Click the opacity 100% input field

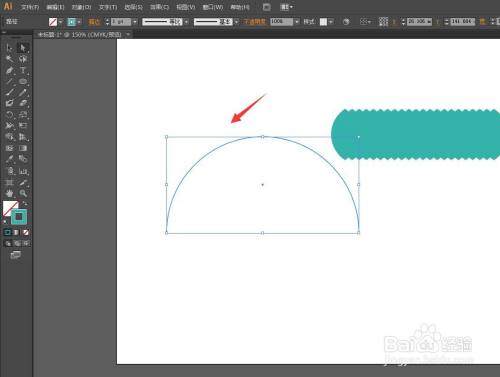281,22
